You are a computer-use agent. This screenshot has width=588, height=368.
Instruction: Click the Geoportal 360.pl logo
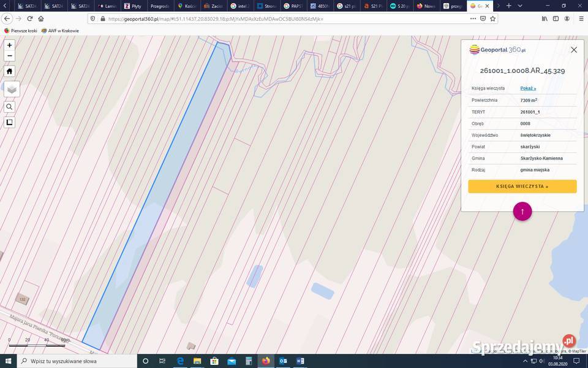tap(497, 50)
